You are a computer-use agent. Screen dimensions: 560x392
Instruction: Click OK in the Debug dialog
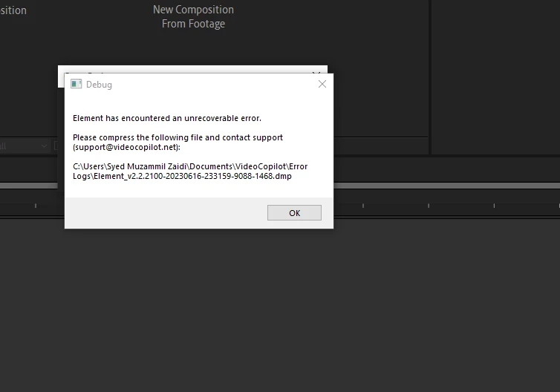click(294, 213)
